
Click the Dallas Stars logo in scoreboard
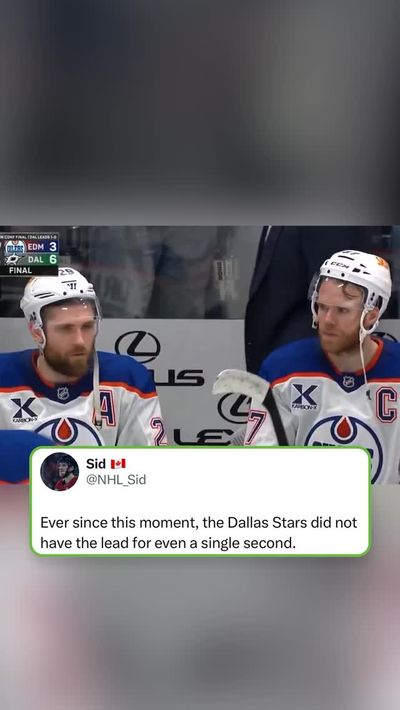(x=14, y=260)
